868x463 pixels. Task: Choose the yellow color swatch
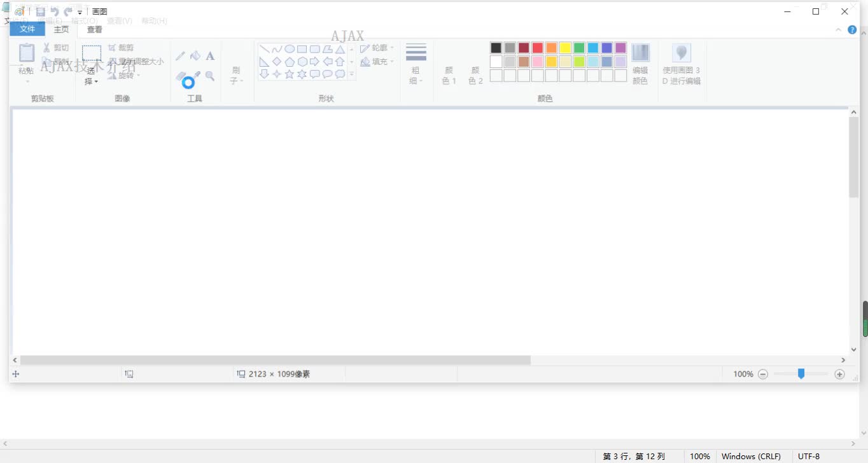[x=565, y=48]
